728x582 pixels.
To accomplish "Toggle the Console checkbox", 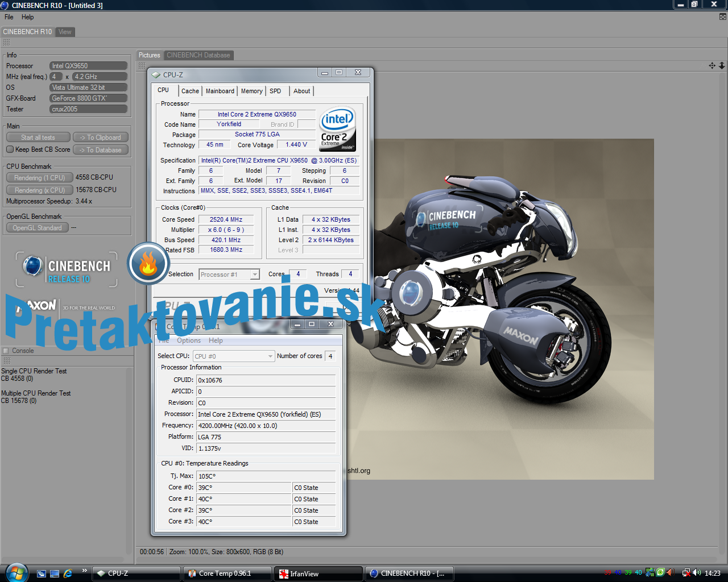I will 6,351.
